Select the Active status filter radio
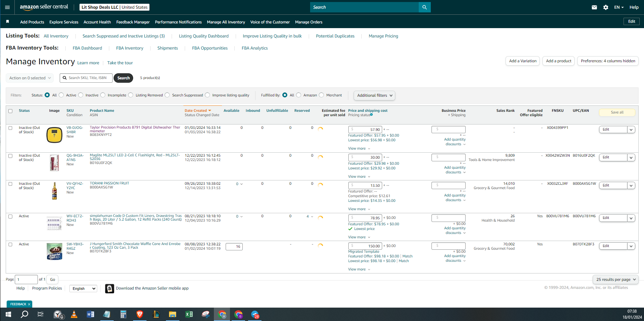 coord(61,95)
